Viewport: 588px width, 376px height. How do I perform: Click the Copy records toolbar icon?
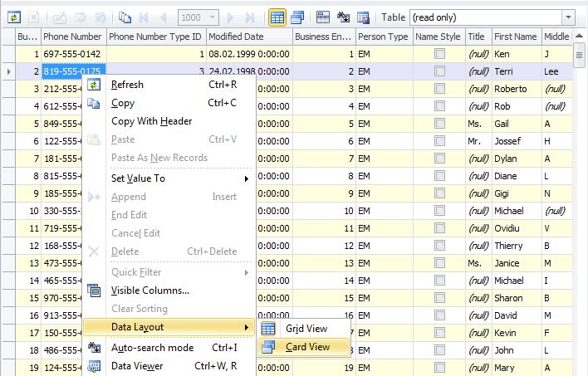tap(125, 17)
